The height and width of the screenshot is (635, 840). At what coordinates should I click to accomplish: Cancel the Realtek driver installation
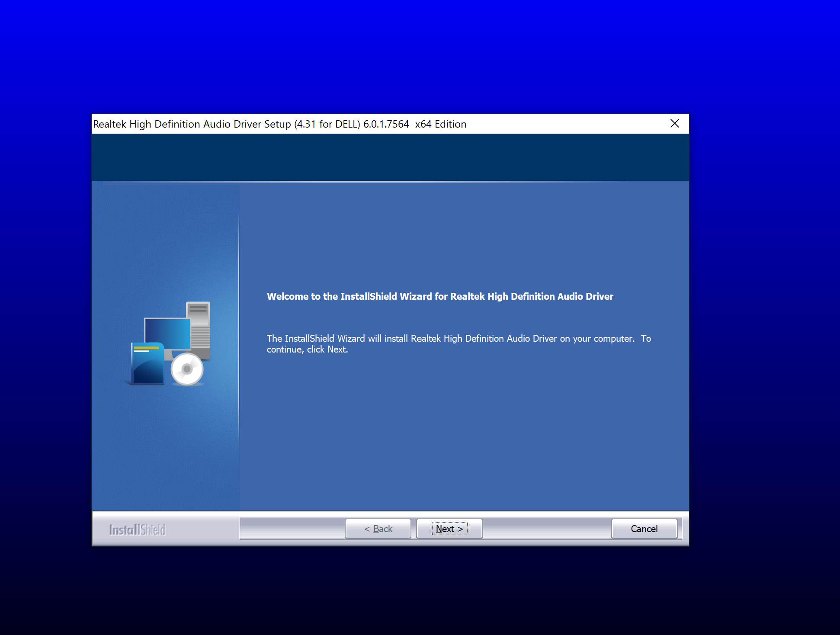(x=644, y=529)
